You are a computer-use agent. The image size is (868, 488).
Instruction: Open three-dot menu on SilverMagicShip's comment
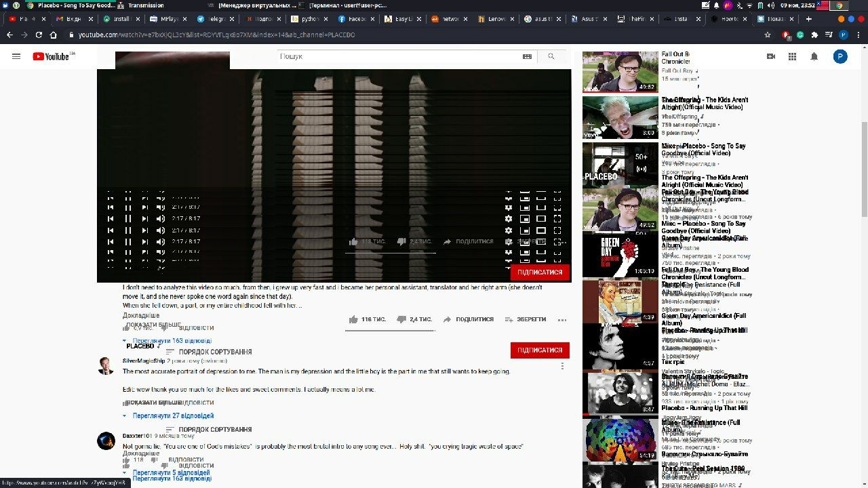562,366
